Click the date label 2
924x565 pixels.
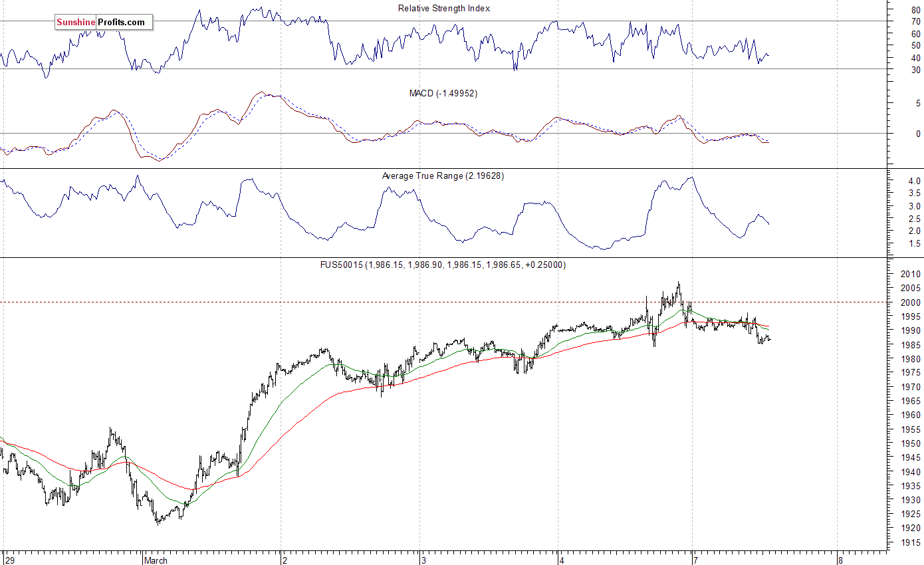tap(284, 560)
